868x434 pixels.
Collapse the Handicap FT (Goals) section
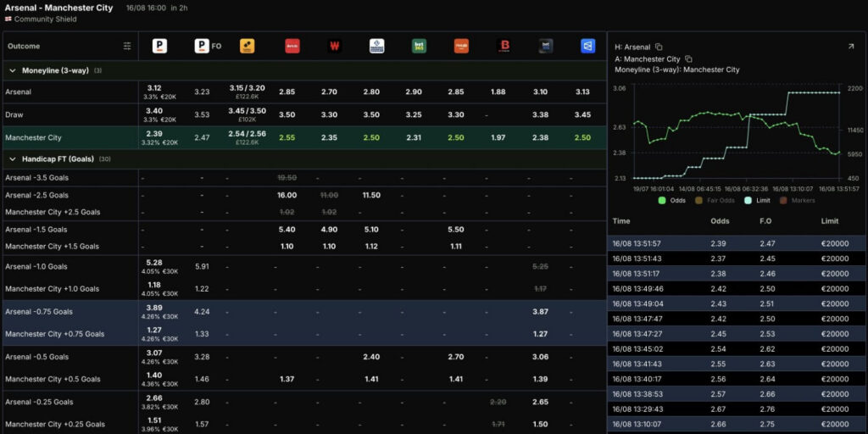(13, 159)
